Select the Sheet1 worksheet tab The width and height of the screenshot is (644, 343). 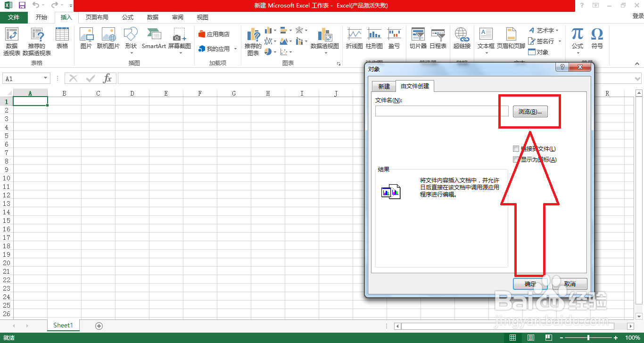63,325
